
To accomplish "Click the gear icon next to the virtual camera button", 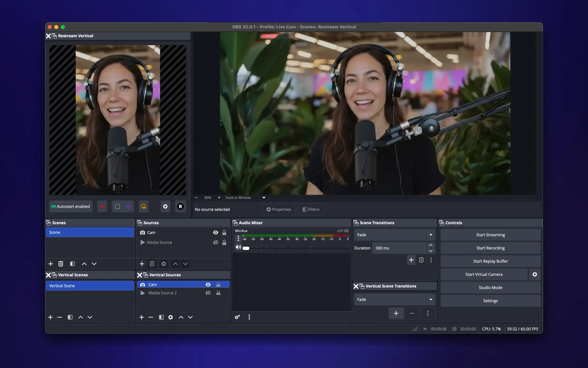I will click(x=535, y=274).
